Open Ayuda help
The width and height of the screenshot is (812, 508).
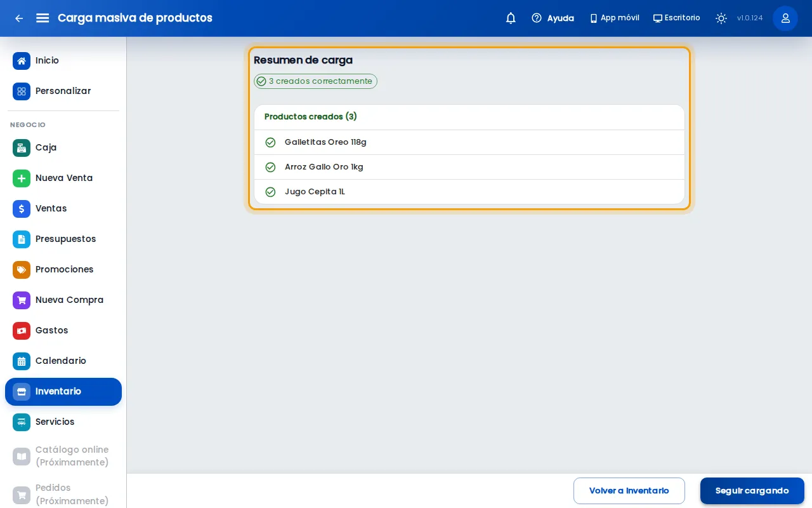pos(553,18)
